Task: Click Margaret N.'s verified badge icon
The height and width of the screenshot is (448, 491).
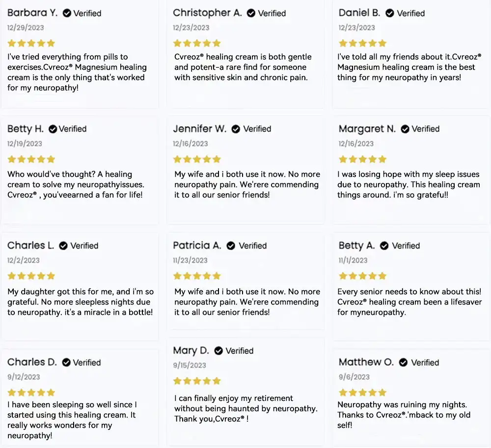Action: [405, 129]
